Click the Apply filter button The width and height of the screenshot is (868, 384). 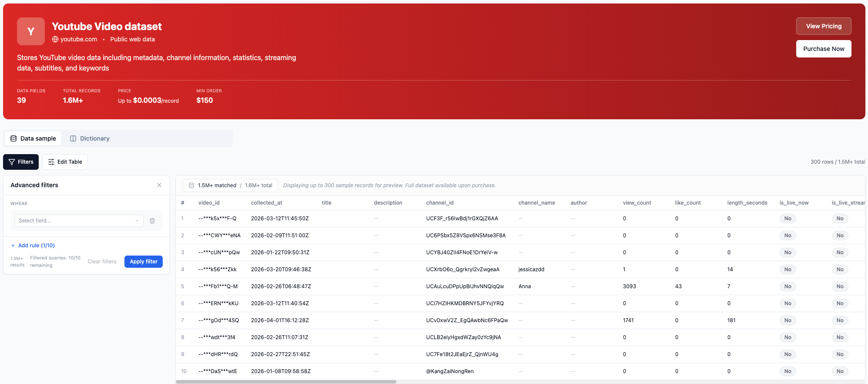[144, 262]
